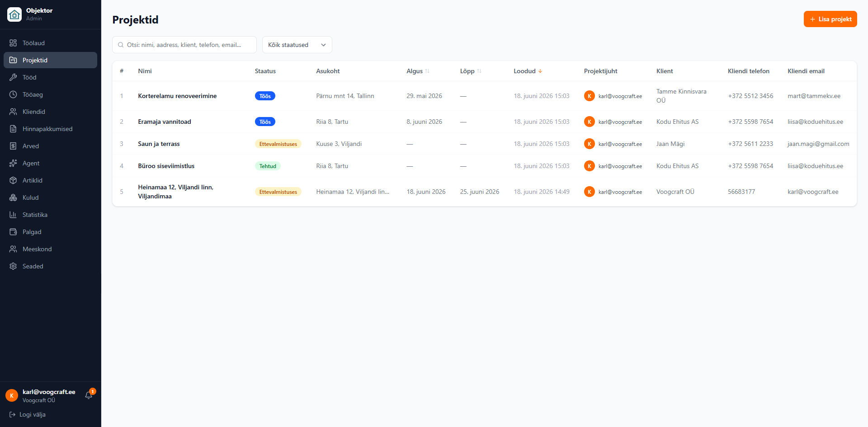Viewport: 868px width, 427px height.
Task: Sort by Staatus column header
Action: [x=265, y=71]
